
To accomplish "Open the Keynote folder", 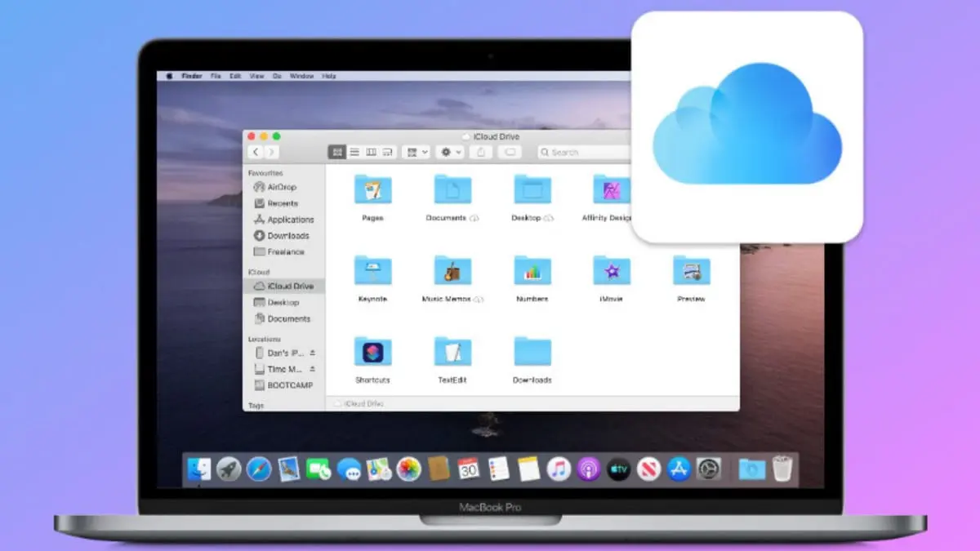I will coord(372,270).
